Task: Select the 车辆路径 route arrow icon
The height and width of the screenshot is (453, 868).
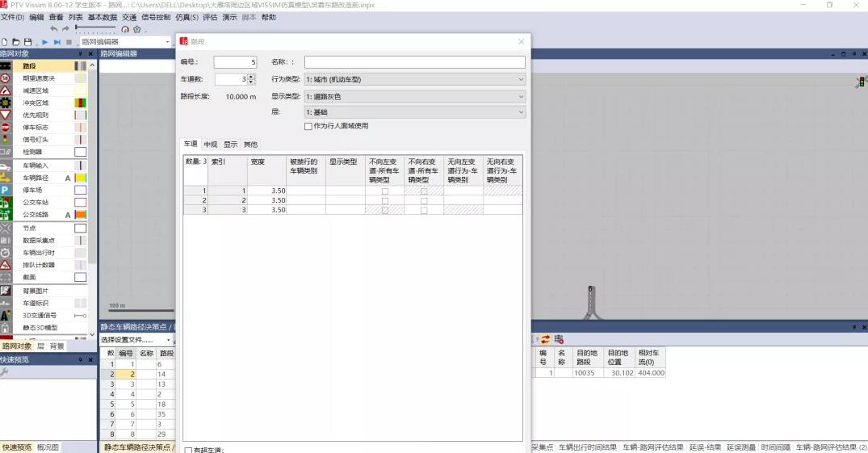Action: click(x=6, y=178)
